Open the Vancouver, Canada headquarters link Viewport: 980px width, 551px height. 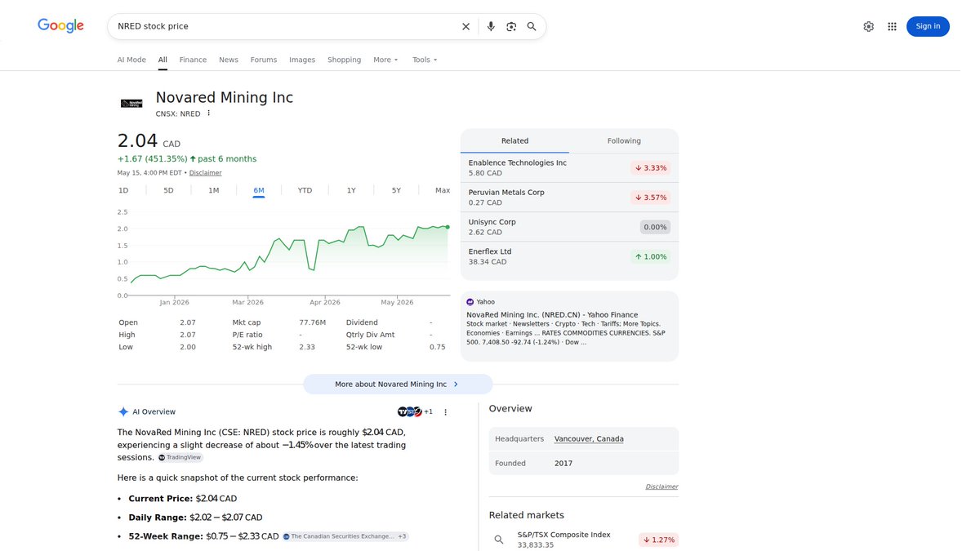pos(589,439)
